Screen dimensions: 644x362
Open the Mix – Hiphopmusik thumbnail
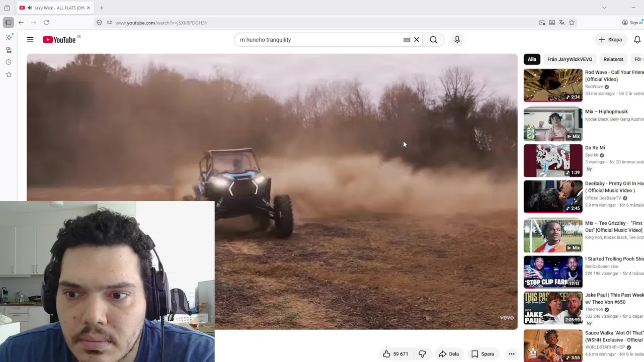553,124
